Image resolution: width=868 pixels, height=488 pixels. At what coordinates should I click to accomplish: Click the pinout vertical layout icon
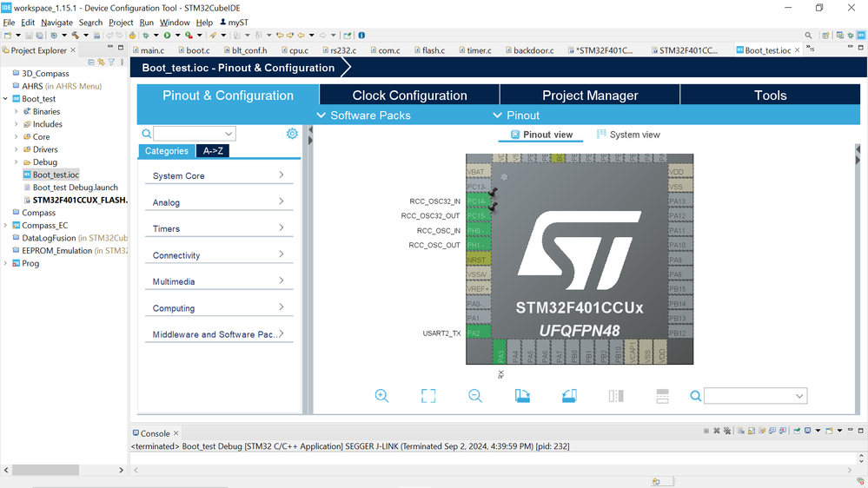click(662, 396)
